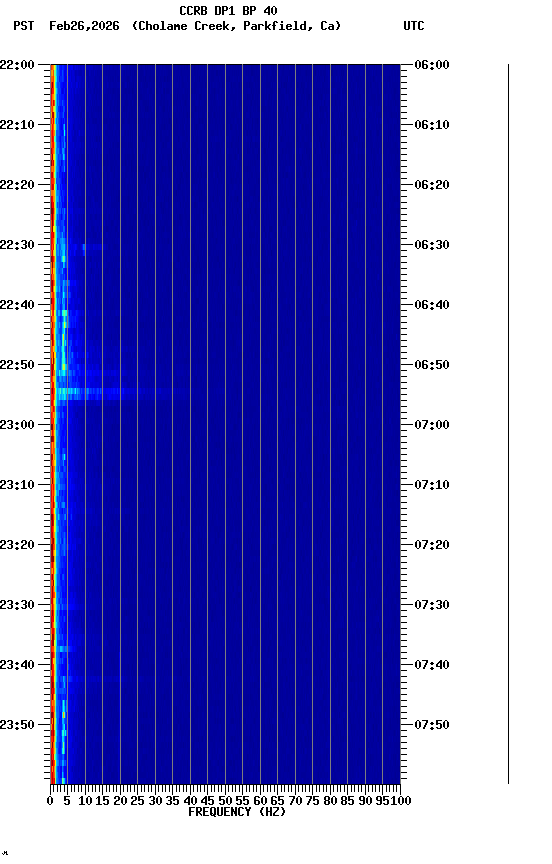
Task: Click the 07:30 UTC time label
Action: pyautogui.click(x=432, y=606)
